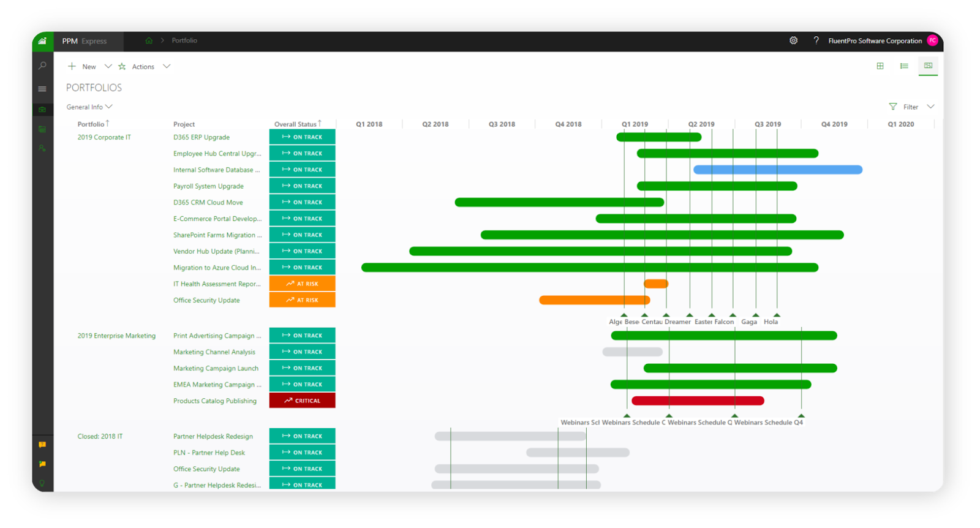The width and height of the screenshot is (980, 528).
Task: Open PLN - Partner Help Desk project
Action: [x=209, y=453]
